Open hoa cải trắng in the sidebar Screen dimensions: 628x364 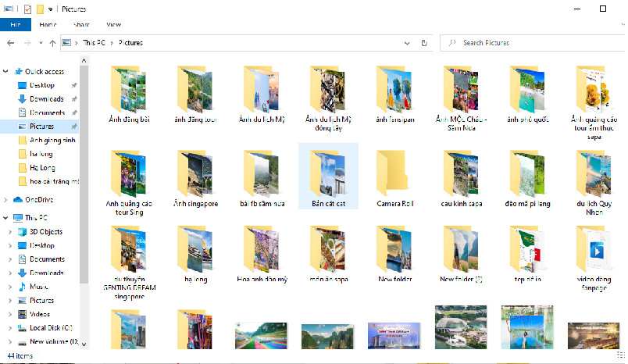click(54, 181)
